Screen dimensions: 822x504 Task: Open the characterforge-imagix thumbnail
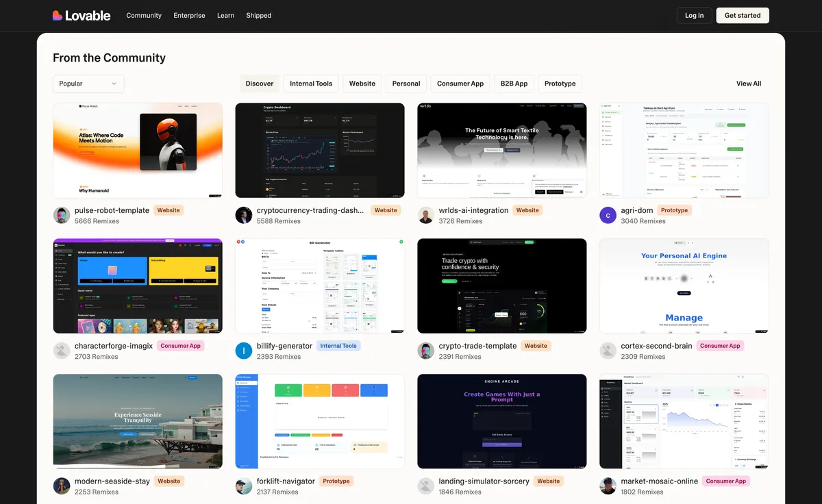138,286
